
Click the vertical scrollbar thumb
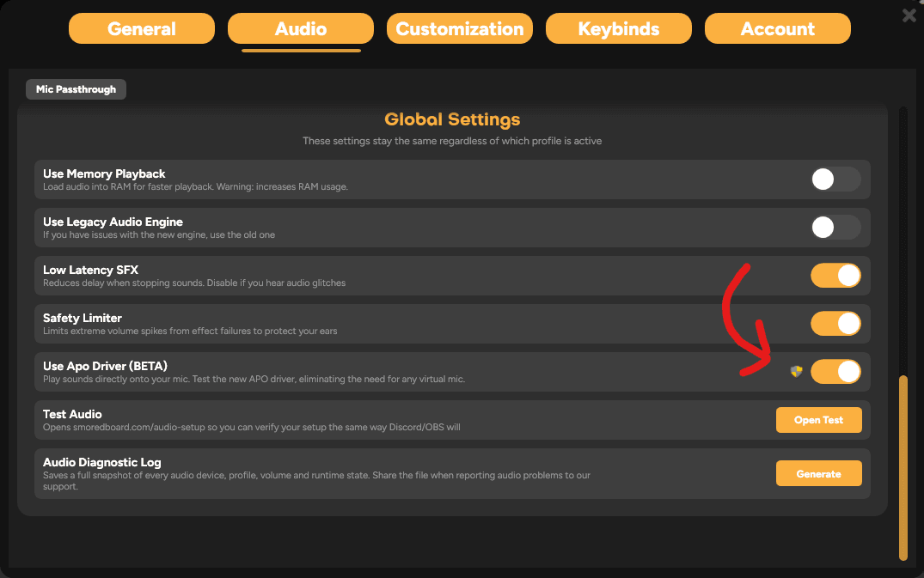[903, 468]
